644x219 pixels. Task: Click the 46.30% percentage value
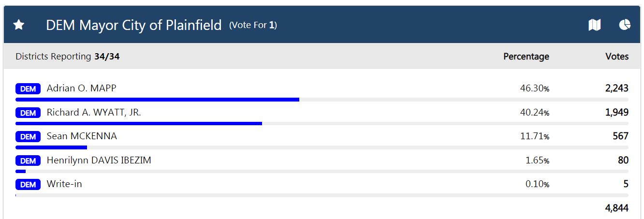tap(534, 88)
